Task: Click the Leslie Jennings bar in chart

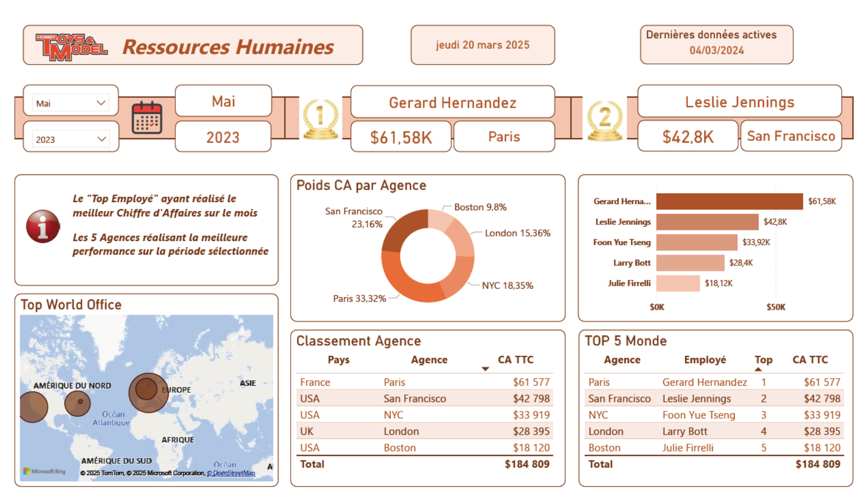Action: [707, 222]
